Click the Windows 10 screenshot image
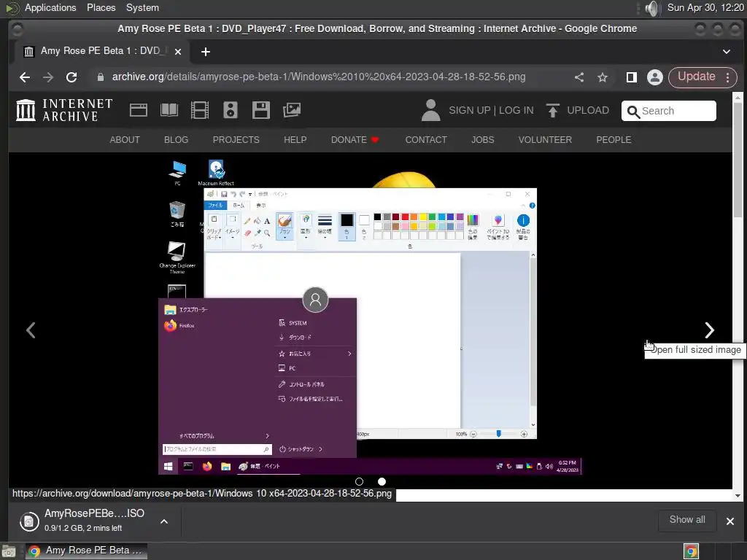The height and width of the screenshot is (560, 747). point(370,316)
